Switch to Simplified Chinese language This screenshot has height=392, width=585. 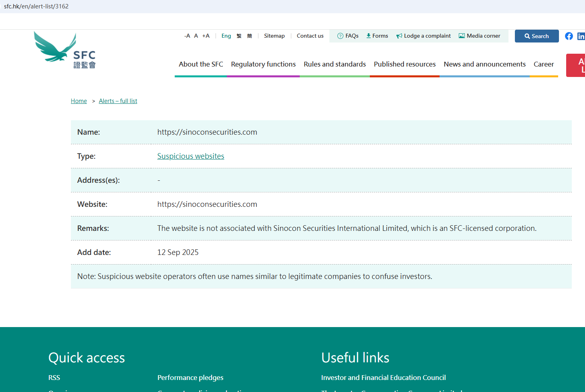(x=250, y=36)
